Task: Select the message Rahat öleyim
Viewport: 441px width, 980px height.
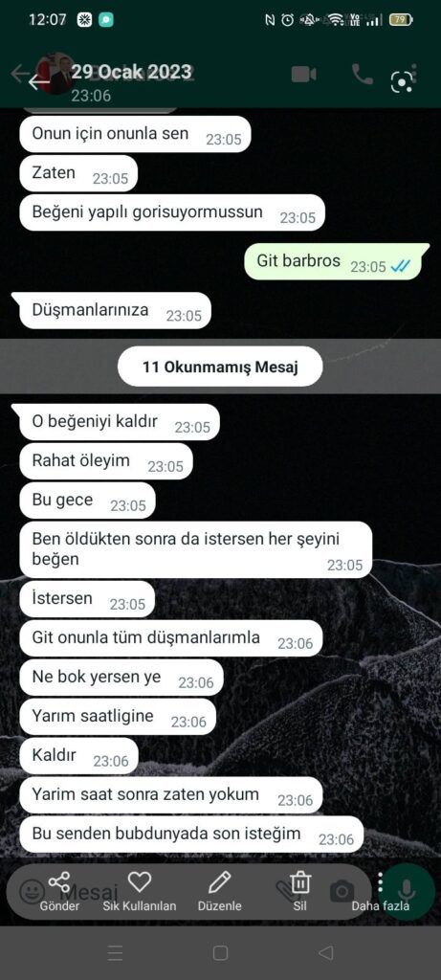Action: coord(106,462)
